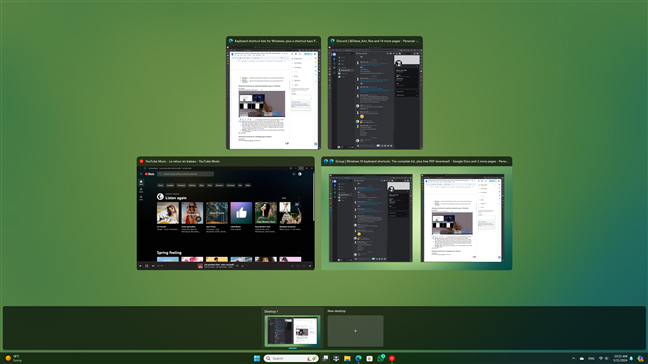Open File Explorer from the taskbar

pyautogui.click(x=347, y=358)
